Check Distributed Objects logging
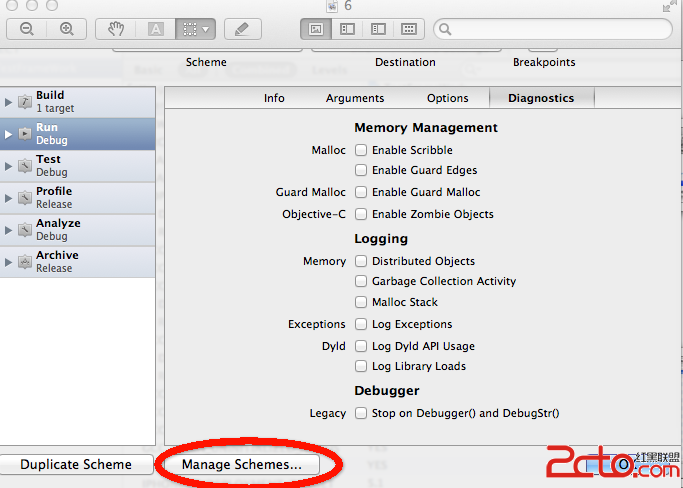683x488 pixels. pos(361,261)
